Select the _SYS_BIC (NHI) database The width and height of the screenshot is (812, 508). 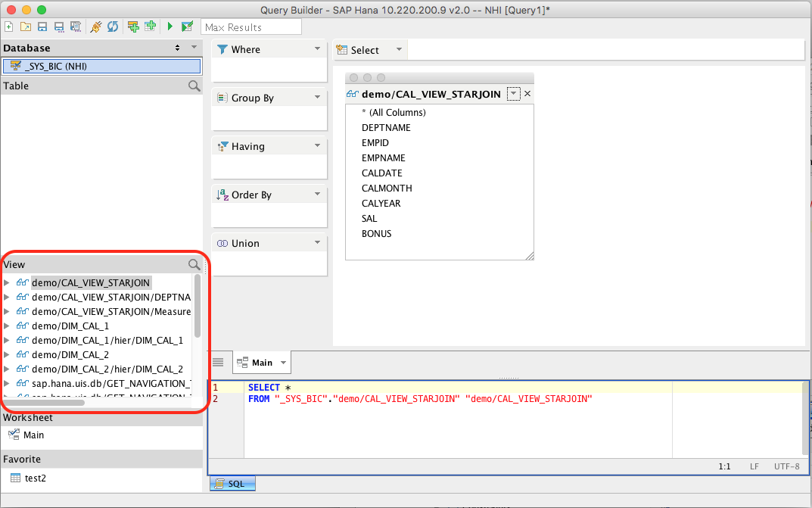(102, 67)
